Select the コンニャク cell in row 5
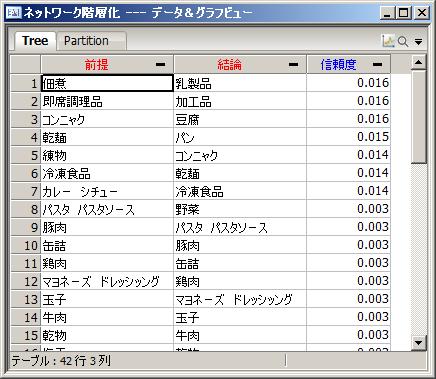The image size is (436, 379). point(240,155)
